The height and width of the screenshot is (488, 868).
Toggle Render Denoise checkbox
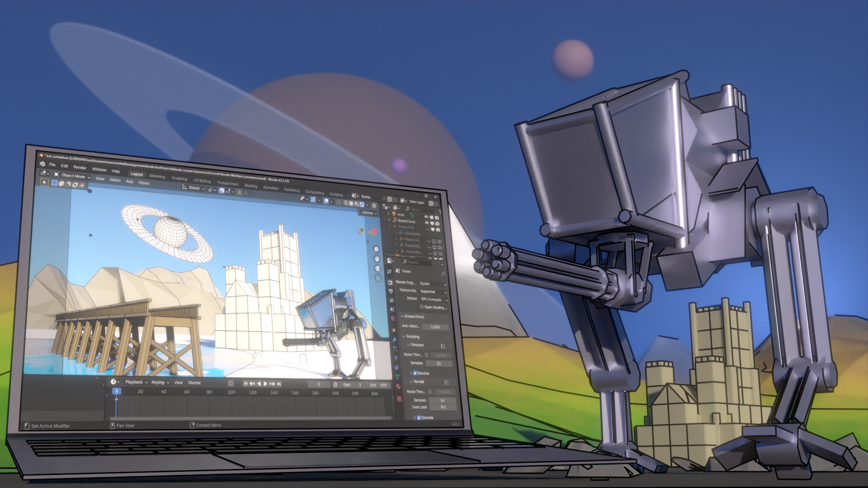pyautogui.click(x=419, y=418)
